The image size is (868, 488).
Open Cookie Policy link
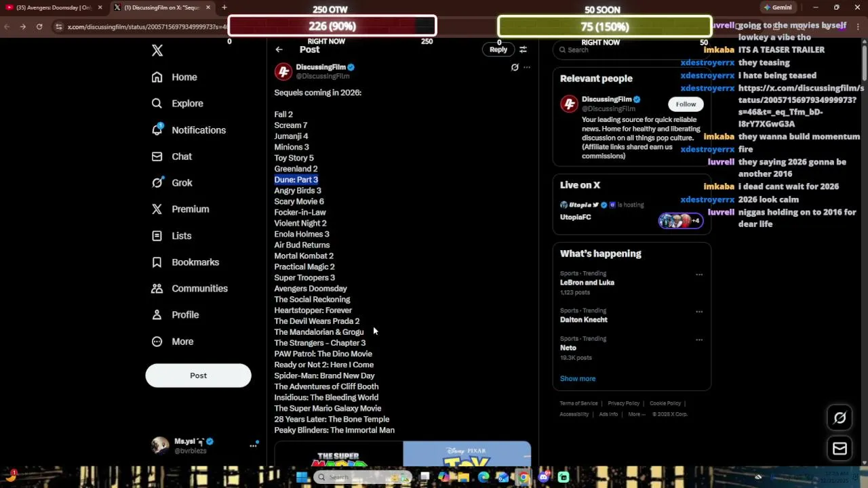665,403
